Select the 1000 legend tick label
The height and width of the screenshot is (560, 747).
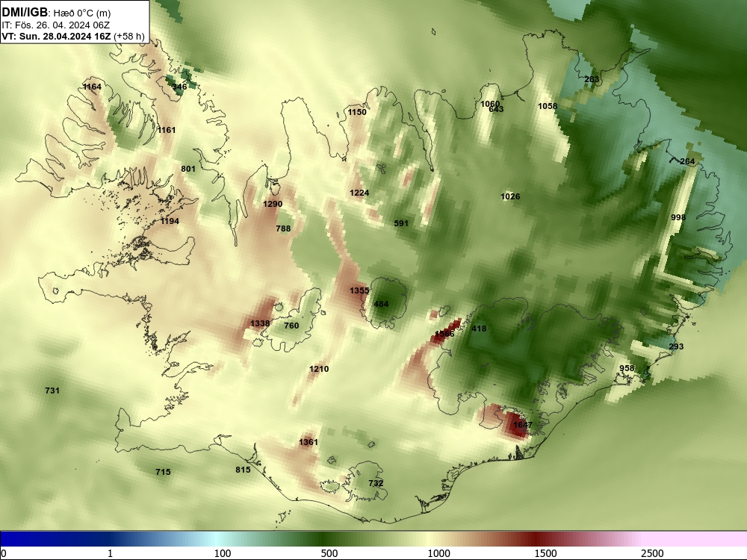coord(438,553)
